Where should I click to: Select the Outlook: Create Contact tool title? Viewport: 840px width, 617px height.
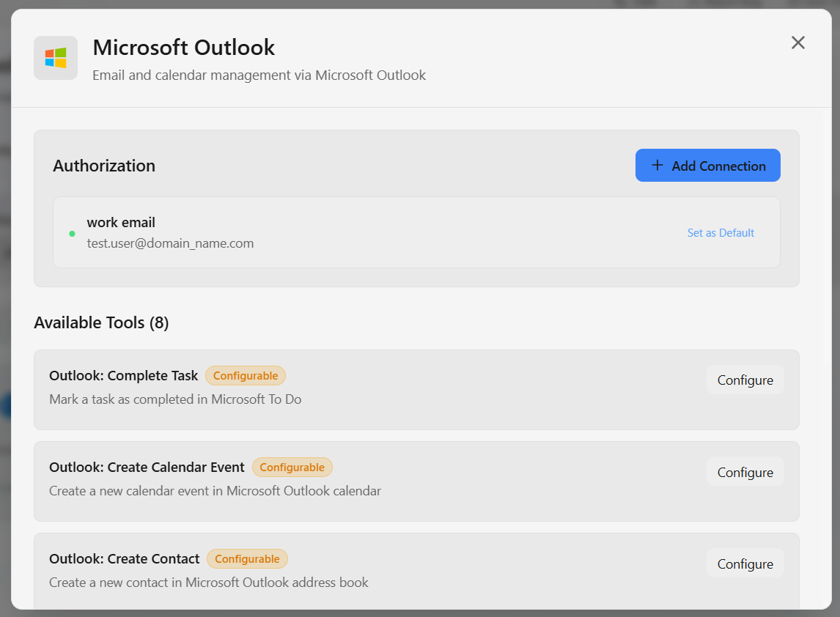click(x=124, y=559)
